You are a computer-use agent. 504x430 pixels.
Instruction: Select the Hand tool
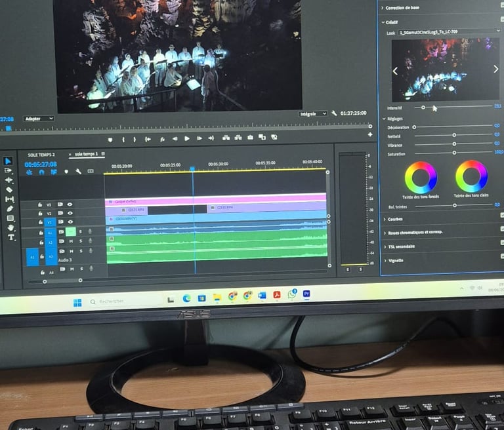tap(11, 227)
